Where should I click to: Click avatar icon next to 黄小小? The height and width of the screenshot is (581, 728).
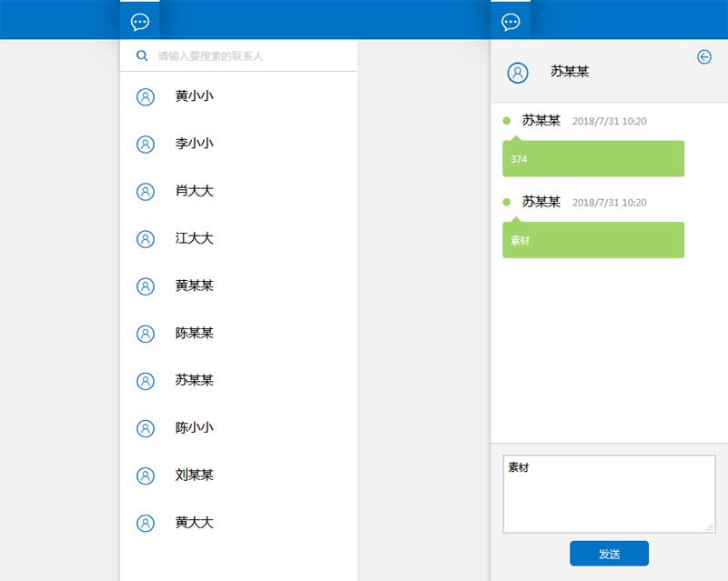[x=145, y=96]
